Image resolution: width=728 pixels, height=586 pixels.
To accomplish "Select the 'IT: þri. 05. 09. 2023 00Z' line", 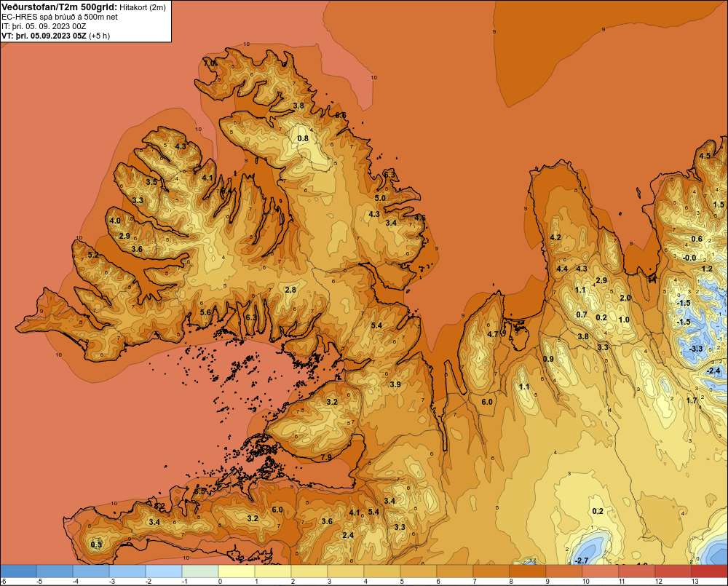I will pos(44,26).
